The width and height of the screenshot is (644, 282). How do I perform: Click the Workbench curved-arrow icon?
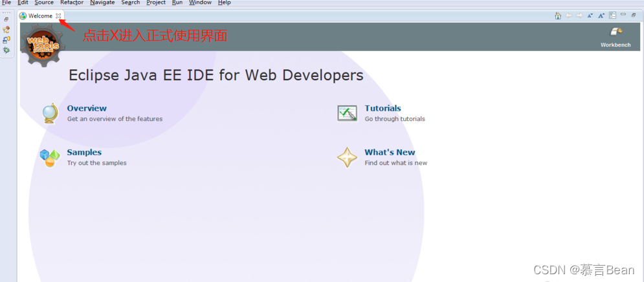click(616, 33)
